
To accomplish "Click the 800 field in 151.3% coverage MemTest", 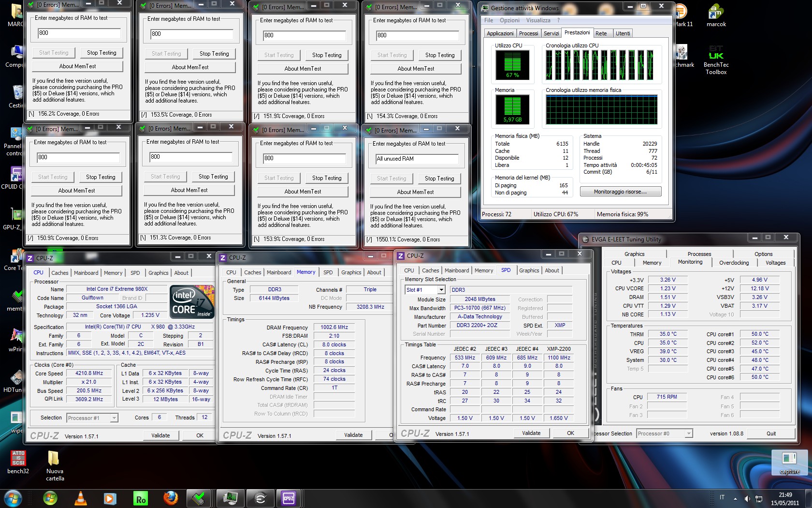I will pos(190,157).
